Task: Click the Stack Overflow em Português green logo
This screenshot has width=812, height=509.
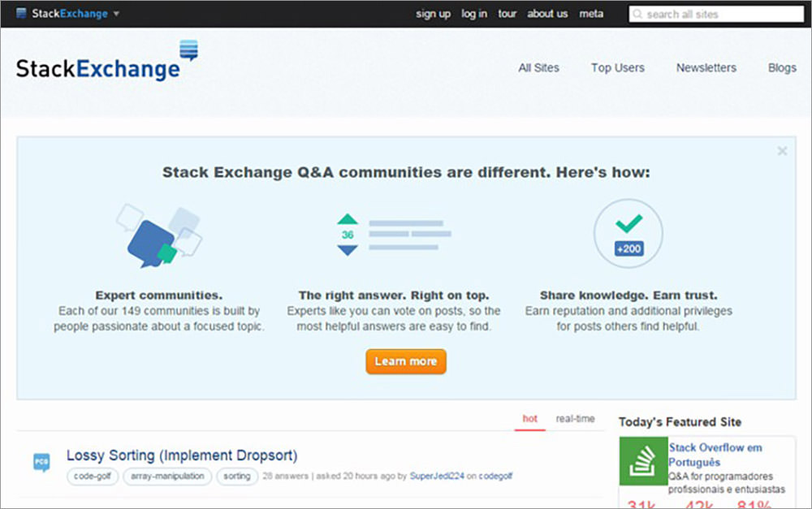Action: tap(644, 461)
